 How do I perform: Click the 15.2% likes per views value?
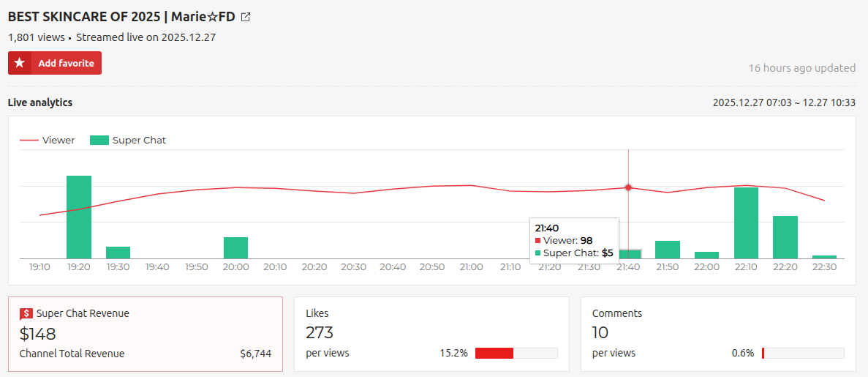(454, 353)
